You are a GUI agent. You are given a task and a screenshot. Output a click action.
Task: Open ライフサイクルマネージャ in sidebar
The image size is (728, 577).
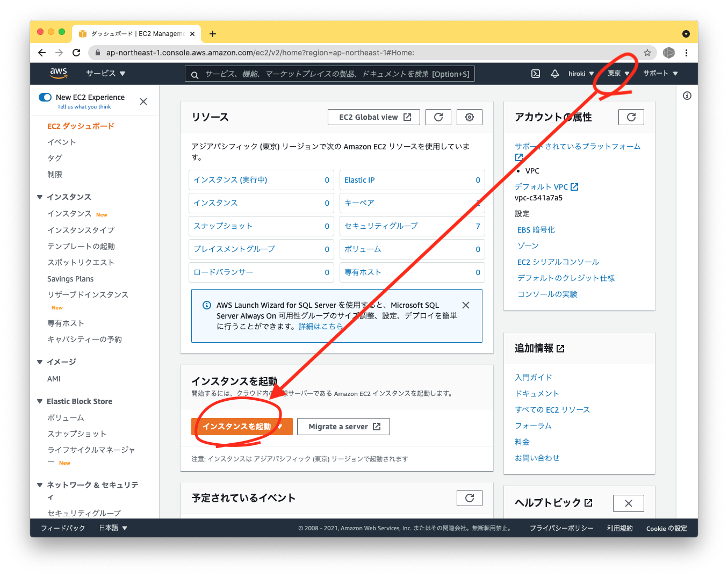(x=91, y=450)
